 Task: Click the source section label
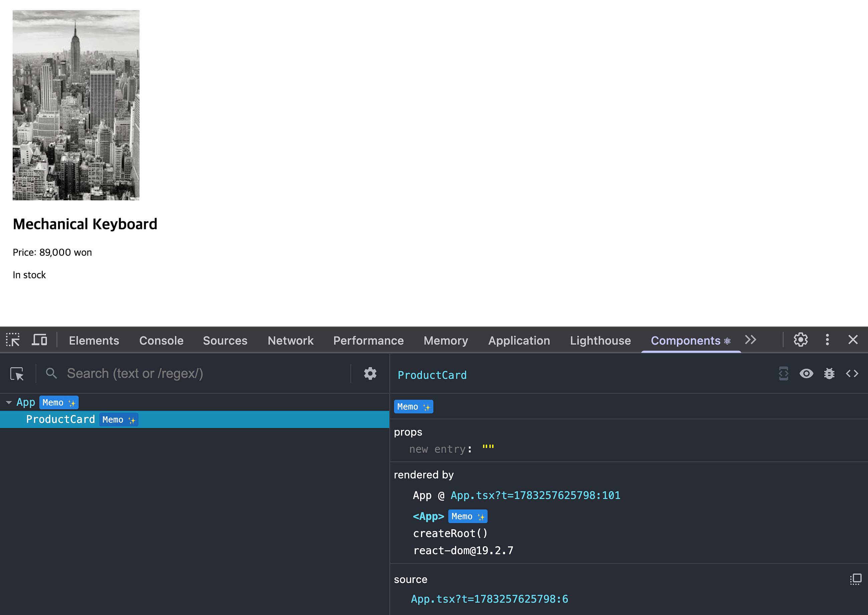pos(411,579)
